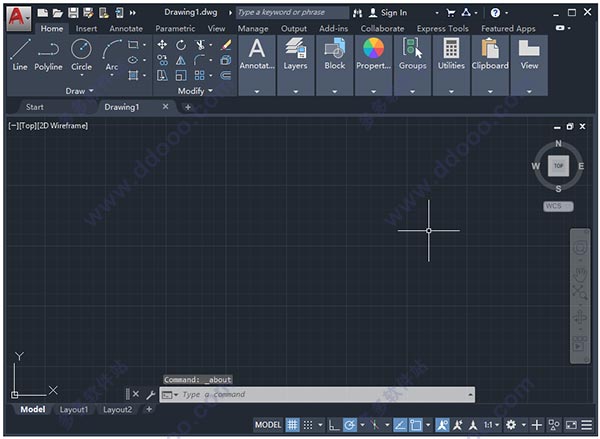600x439 pixels.
Task: Select the Trim tool
Action: coord(200,45)
